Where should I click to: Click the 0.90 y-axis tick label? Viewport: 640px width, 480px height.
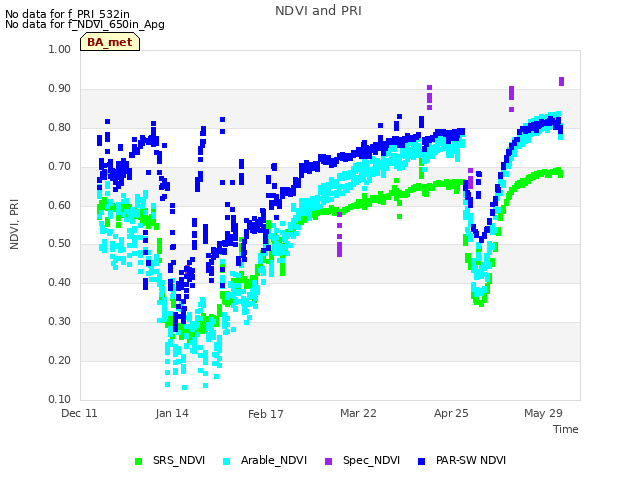pos(60,89)
